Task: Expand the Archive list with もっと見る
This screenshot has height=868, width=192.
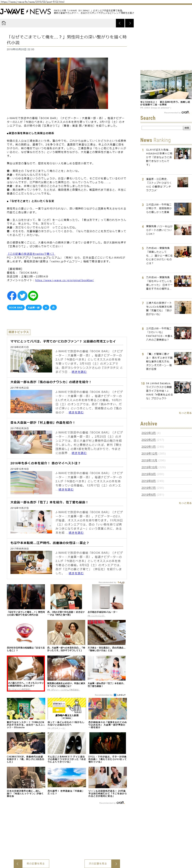Action: pyautogui.click(x=185, y=503)
